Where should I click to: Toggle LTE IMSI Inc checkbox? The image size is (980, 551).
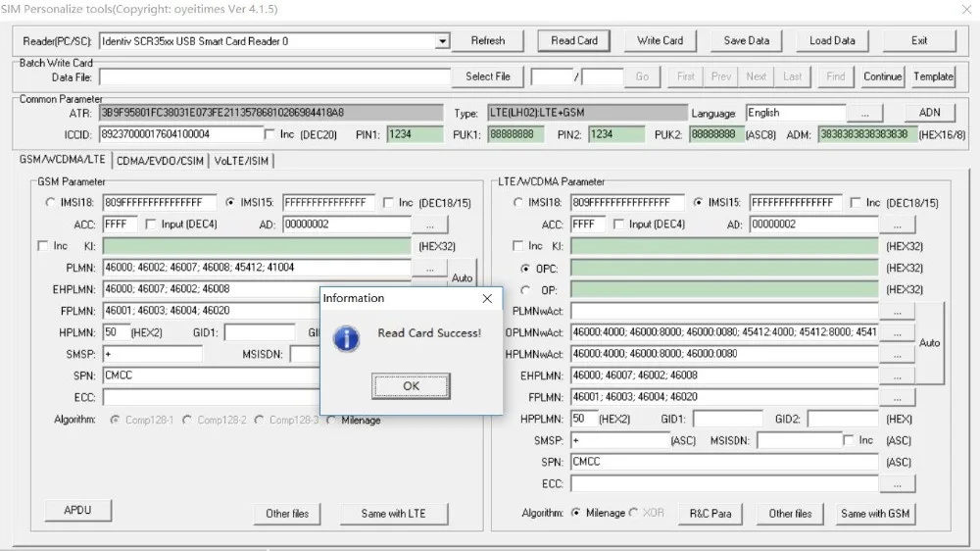[x=856, y=203]
